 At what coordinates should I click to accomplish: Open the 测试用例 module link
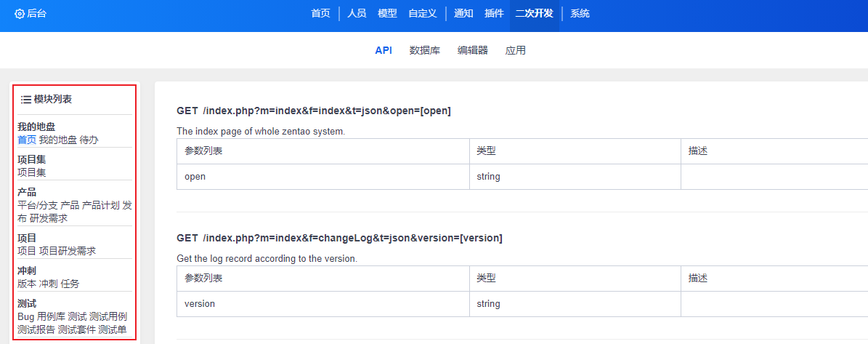[108, 316]
